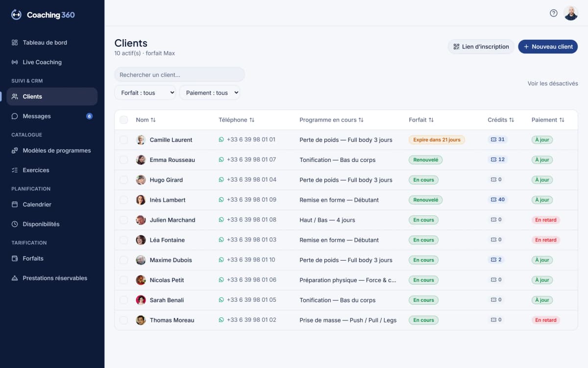
Task: Click Lien d'inscription button
Action: (x=481, y=47)
